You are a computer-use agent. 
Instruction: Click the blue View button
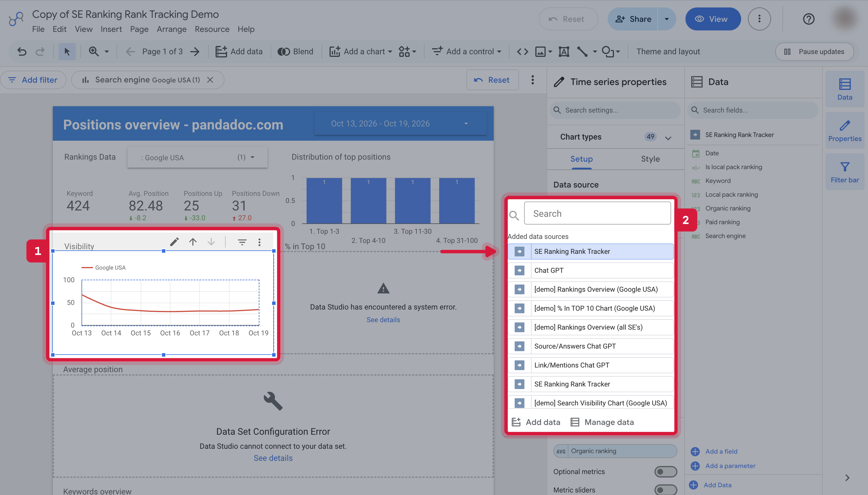[x=713, y=19]
